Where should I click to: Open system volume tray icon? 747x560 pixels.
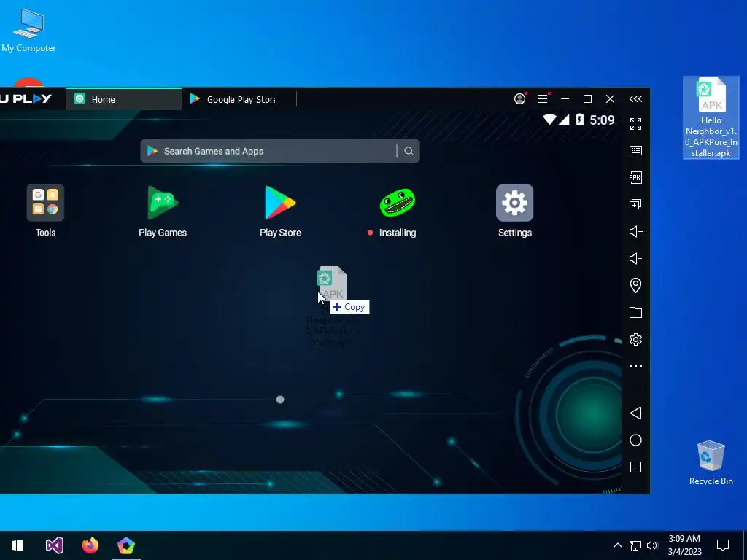click(651, 545)
